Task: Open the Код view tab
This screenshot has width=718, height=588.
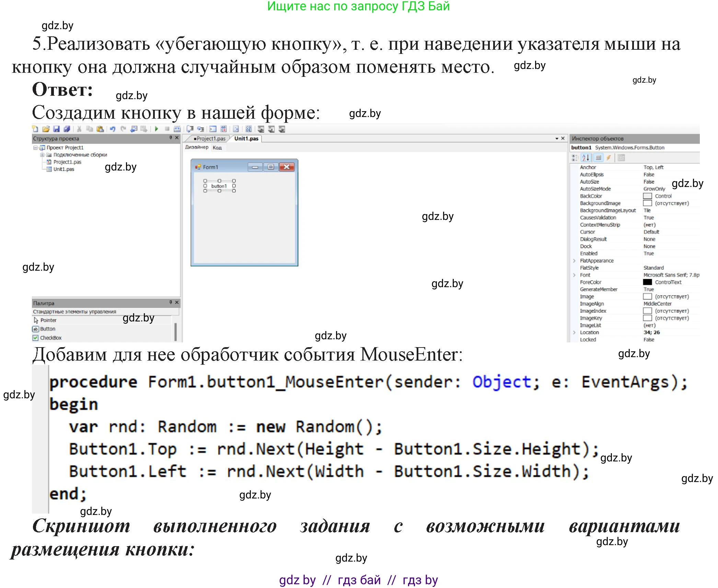Action: pyautogui.click(x=217, y=148)
